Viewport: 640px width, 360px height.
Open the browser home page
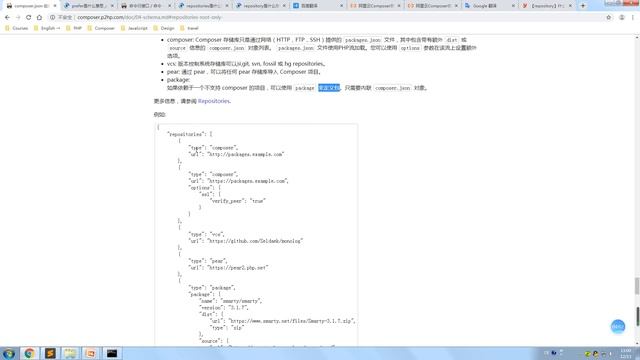(x=39, y=18)
